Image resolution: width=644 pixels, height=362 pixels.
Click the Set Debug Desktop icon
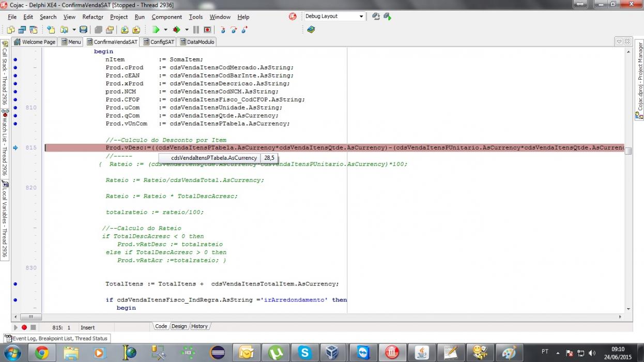387,17
